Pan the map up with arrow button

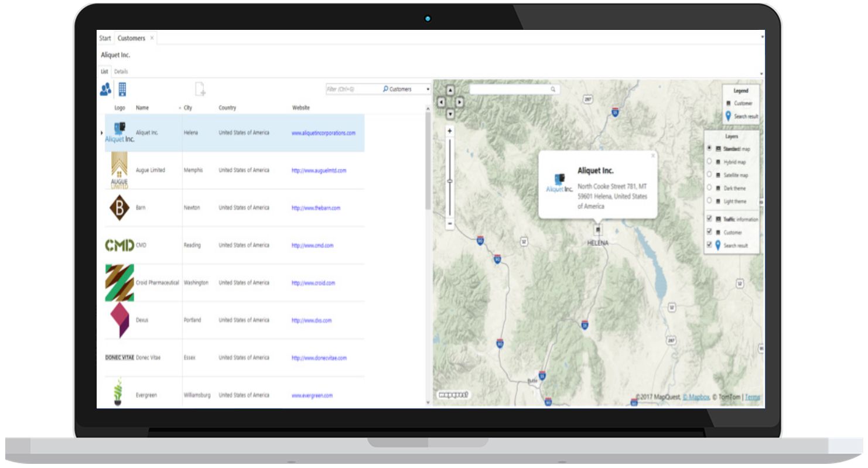point(450,91)
